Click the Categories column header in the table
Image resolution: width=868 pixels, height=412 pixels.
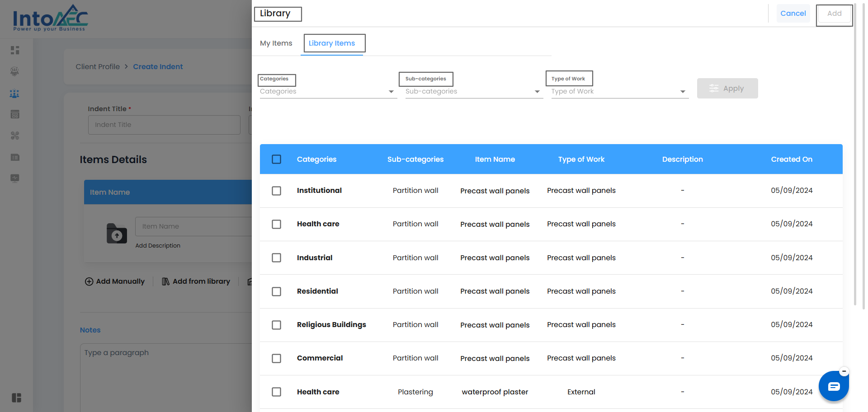coord(317,159)
